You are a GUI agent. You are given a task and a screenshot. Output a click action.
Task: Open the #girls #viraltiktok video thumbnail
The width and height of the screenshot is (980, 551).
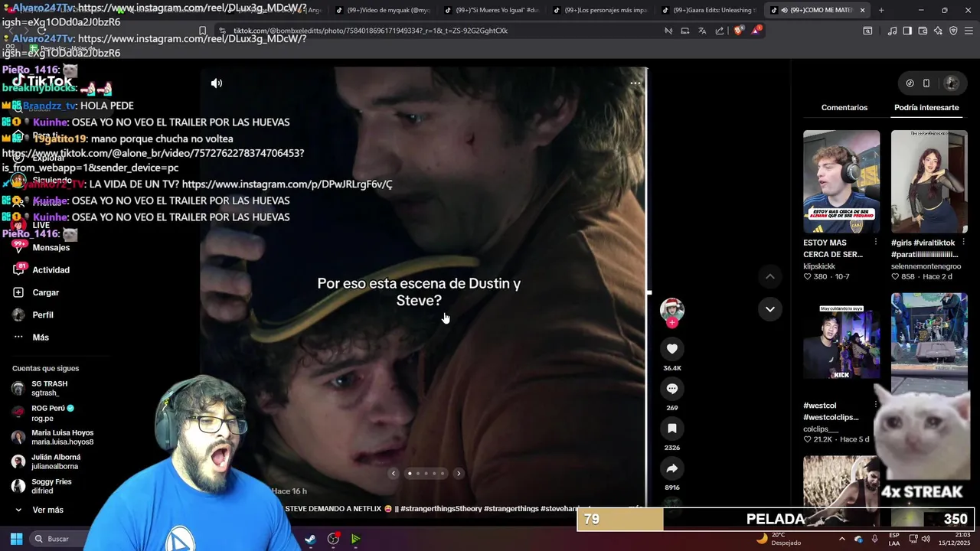click(929, 181)
